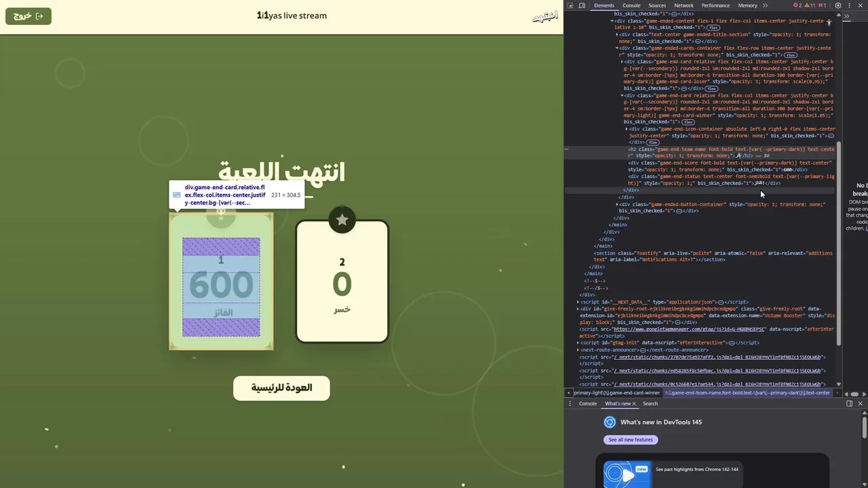Select the game-end-status div row
The width and height of the screenshot is (868, 488).
[x=702, y=180]
